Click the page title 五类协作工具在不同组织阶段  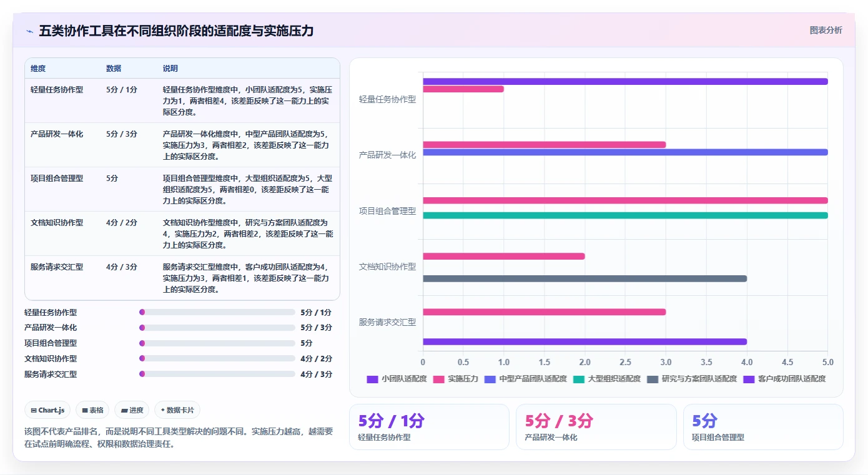click(x=176, y=31)
